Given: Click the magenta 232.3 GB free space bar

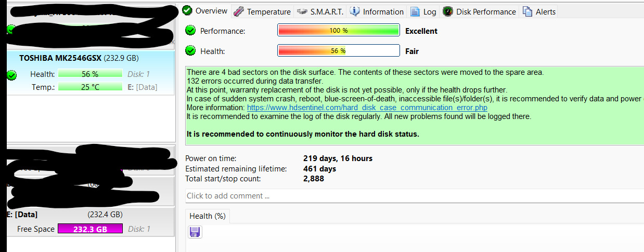Looking at the screenshot, I should tap(90, 229).
